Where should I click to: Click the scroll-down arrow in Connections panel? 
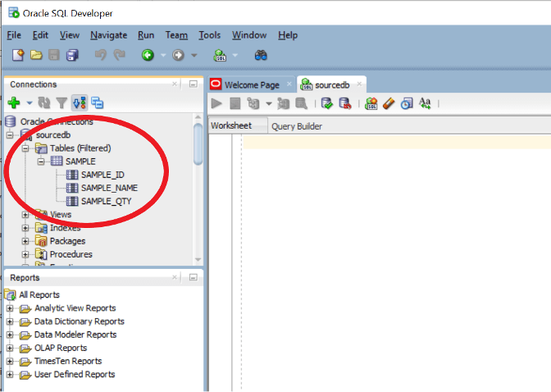(x=198, y=259)
